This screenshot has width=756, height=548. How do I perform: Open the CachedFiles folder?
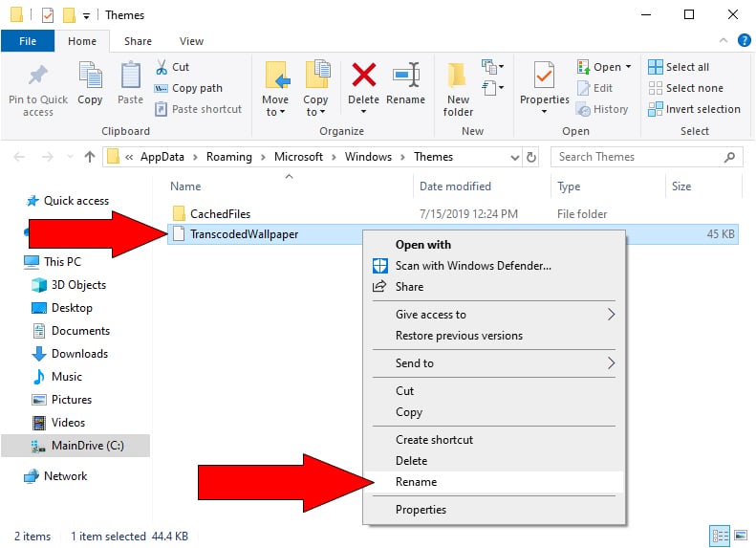(220, 214)
